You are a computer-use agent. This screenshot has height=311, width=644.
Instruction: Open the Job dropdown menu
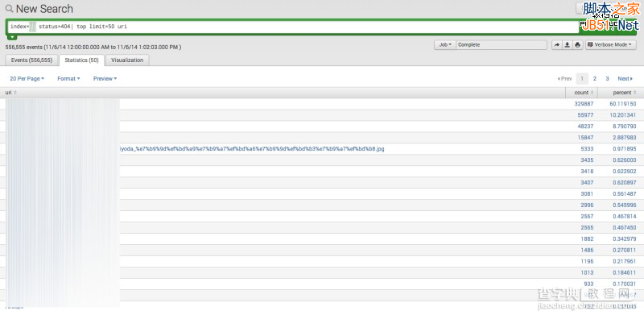pos(445,45)
